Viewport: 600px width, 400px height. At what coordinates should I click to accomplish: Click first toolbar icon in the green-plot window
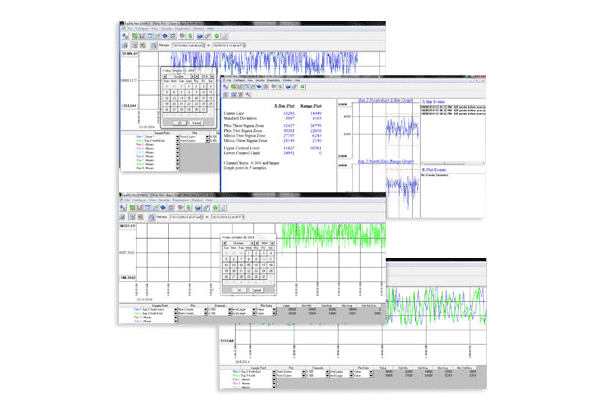coord(123,208)
